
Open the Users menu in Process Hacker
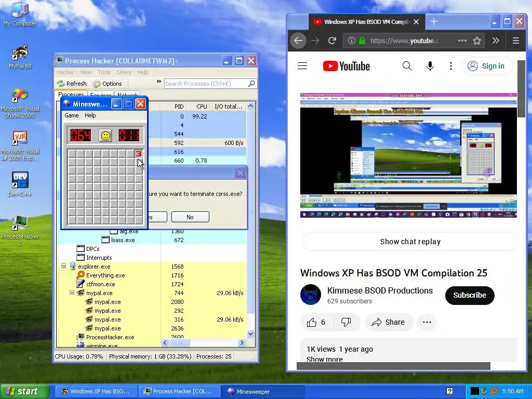pyautogui.click(x=124, y=72)
